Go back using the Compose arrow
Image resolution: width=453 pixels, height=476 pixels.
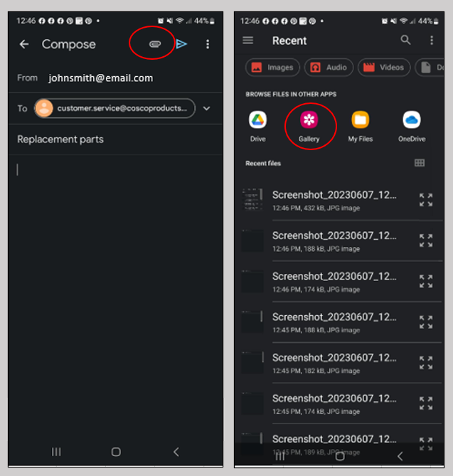click(x=24, y=44)
